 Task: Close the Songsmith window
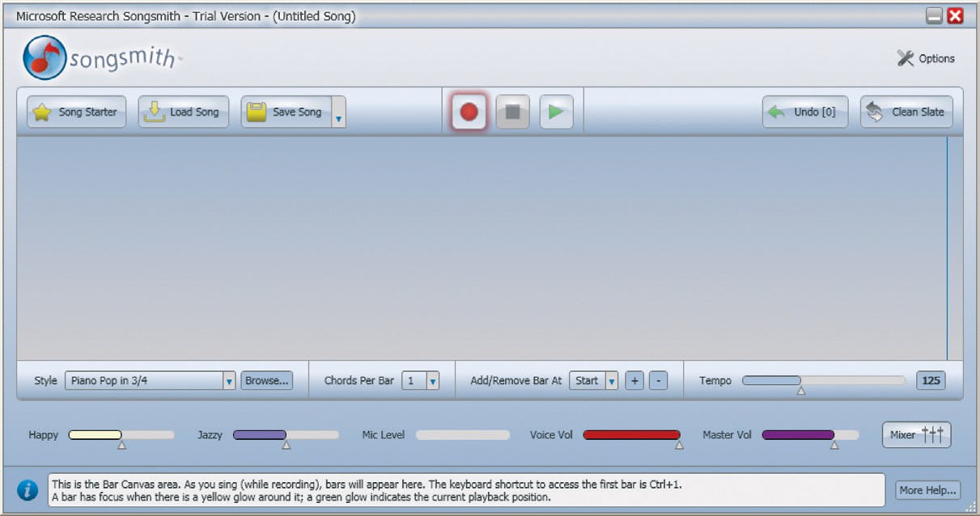[x=955, y=15]
